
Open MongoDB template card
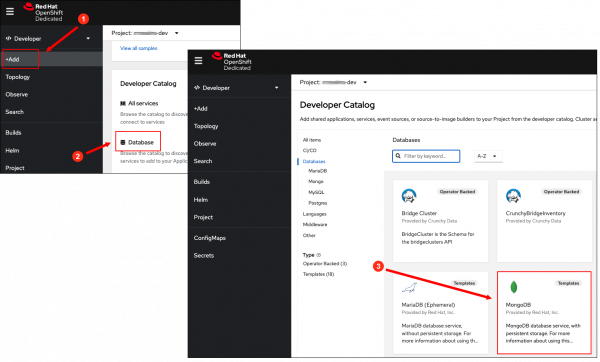544,313
